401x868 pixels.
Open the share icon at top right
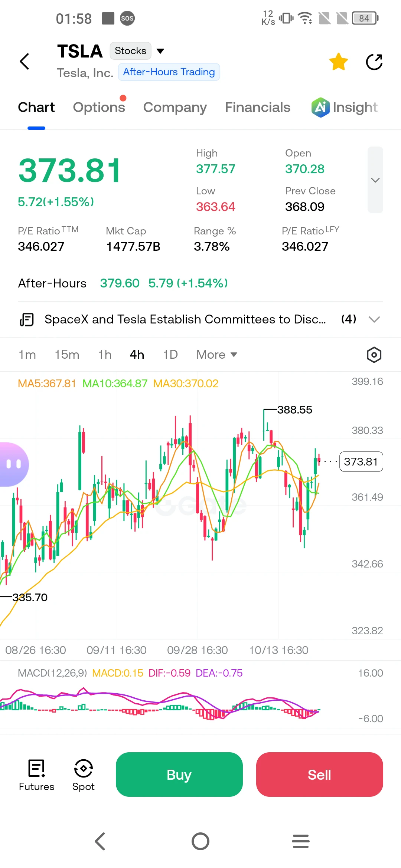pos(374,62)
